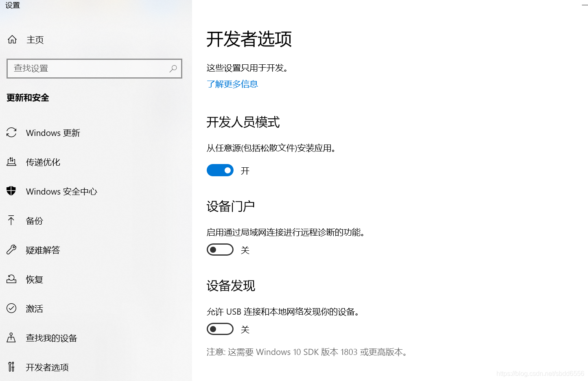Viewport: 588px width, 381px height.
Task: Open Windows 更新 settings page
Action: (53, 133)
